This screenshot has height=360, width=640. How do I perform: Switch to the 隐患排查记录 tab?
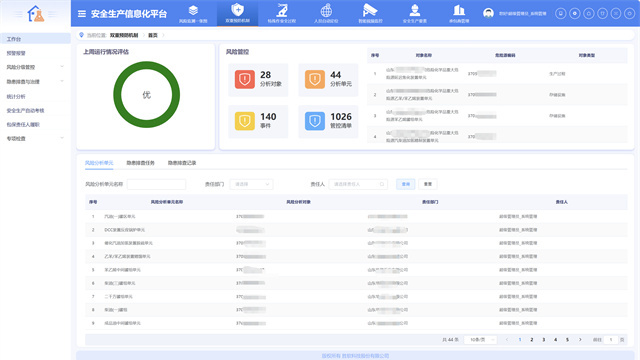coord(182,163)
